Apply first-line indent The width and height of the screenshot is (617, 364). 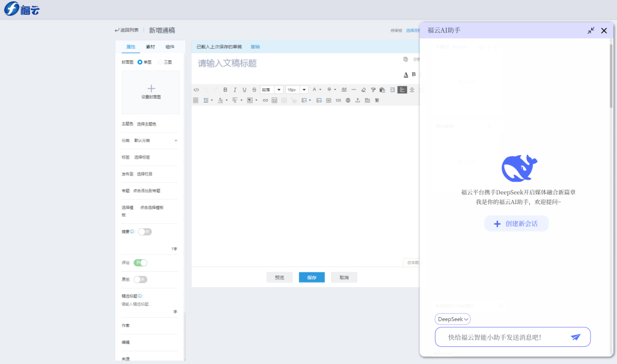[x=393, y=90]
